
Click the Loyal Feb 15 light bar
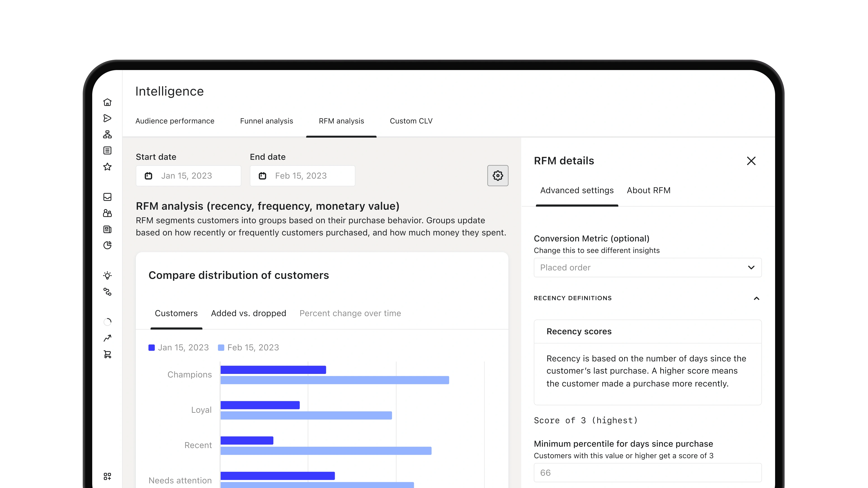(x=306, y=416)
